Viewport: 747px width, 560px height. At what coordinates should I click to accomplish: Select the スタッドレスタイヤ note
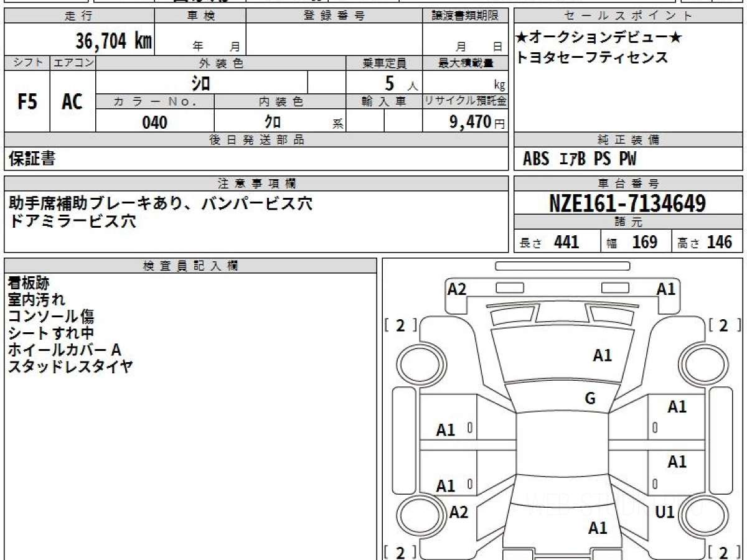click(x=70, y=366)
